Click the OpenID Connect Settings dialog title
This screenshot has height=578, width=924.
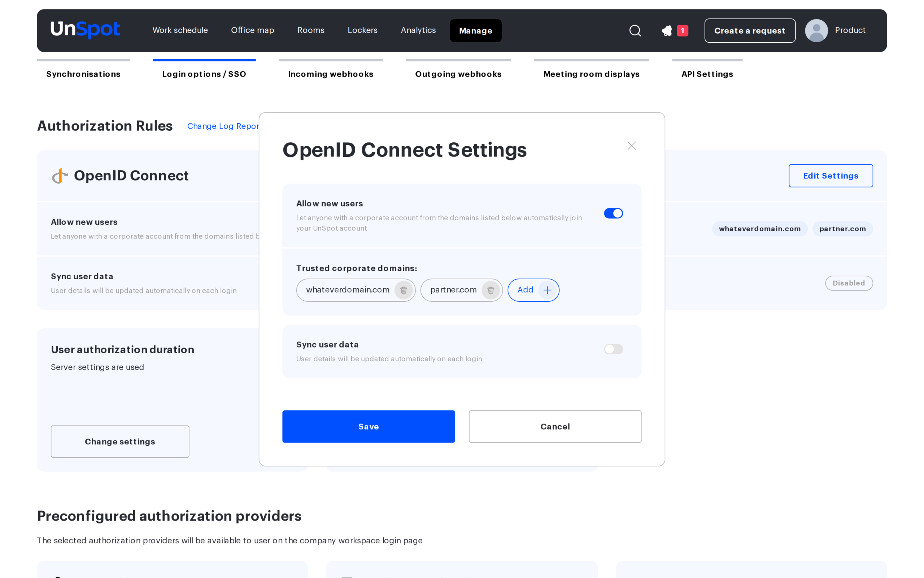(x=404, y=150)
